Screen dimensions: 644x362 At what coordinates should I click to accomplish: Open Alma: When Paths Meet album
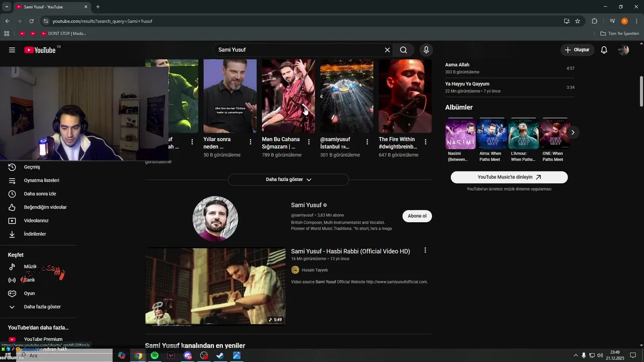pos(492,133)
